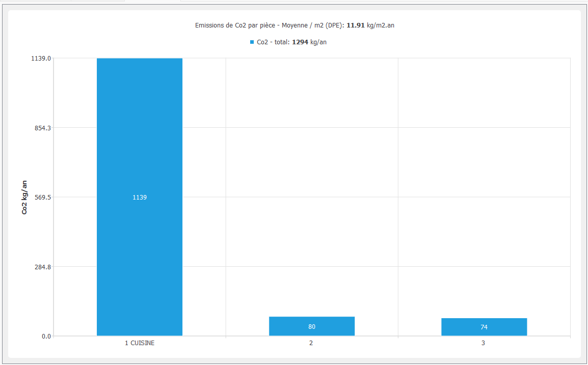
Task: Click the bold 1294 total in legend
Action: [300, 43]
